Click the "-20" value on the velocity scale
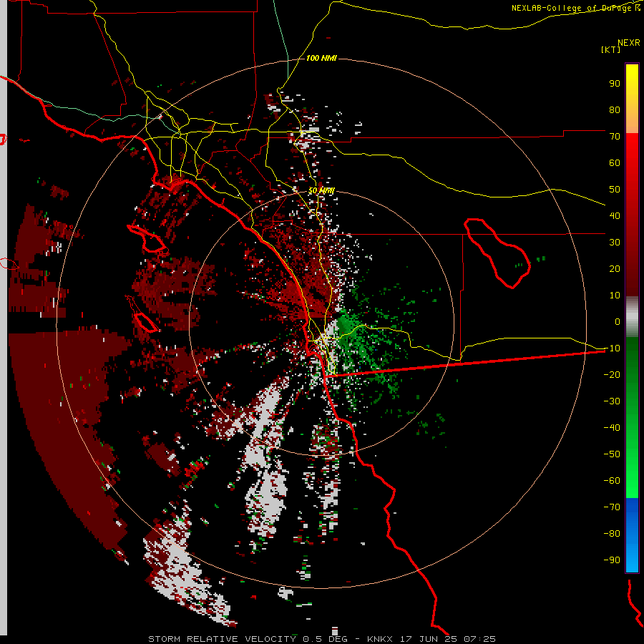Viewport: 644px width, 644px height. [x=612, y=375]
